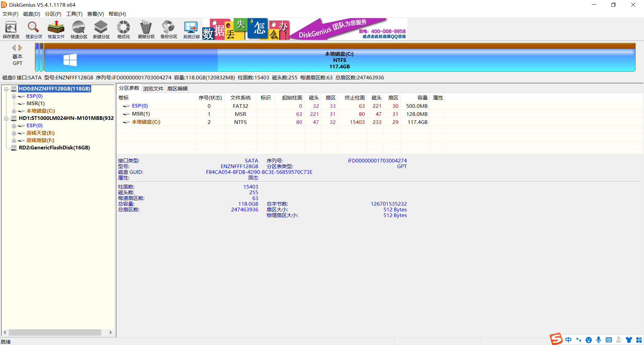Image resolution: width=644 pixels, height=345 pixels.
Task: Expand the 游戏地狱(F:) tree node
Action: point(14,141)
